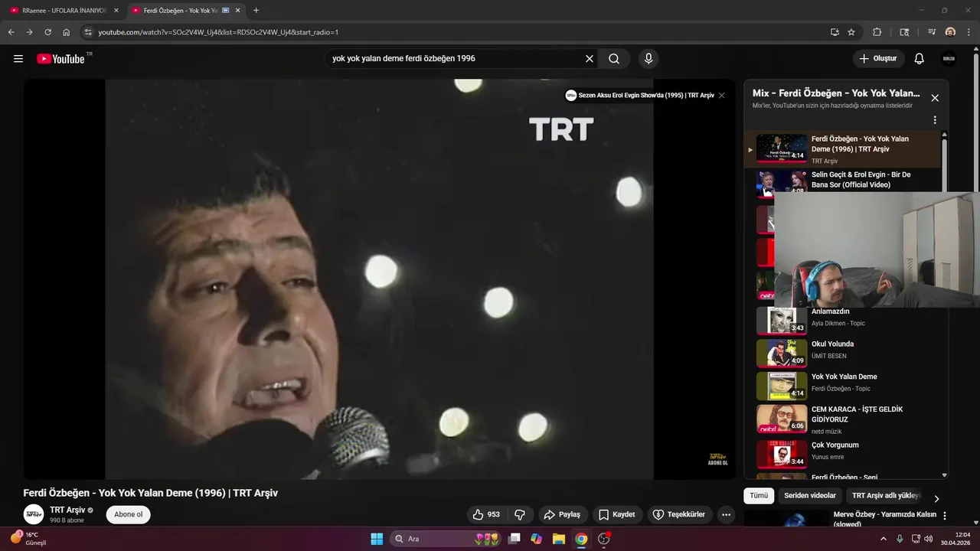This screenshot has width=980, height=551.
Task: Play Cem Karaca İşte Geldik Gidiyoruz
Action: (842, 419)
